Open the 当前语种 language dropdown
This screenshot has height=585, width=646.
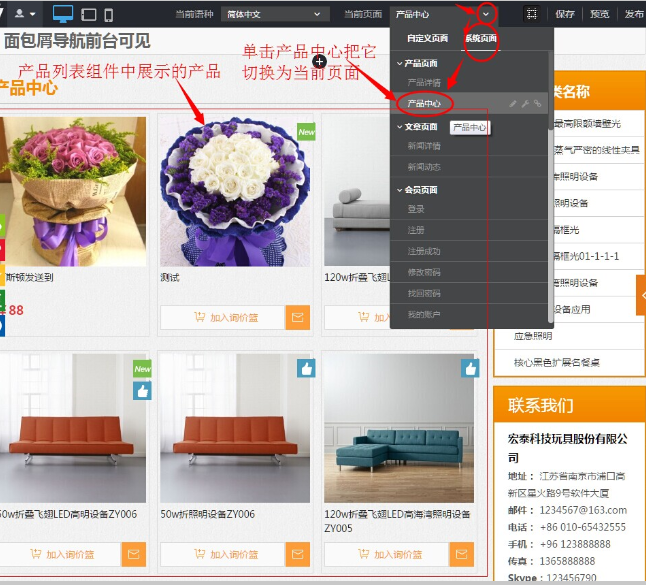(x=275, y=14)
